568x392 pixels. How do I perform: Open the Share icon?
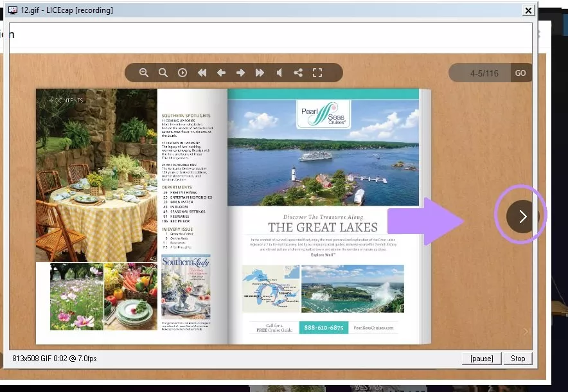pyautogui.click(x=298, y=73)
